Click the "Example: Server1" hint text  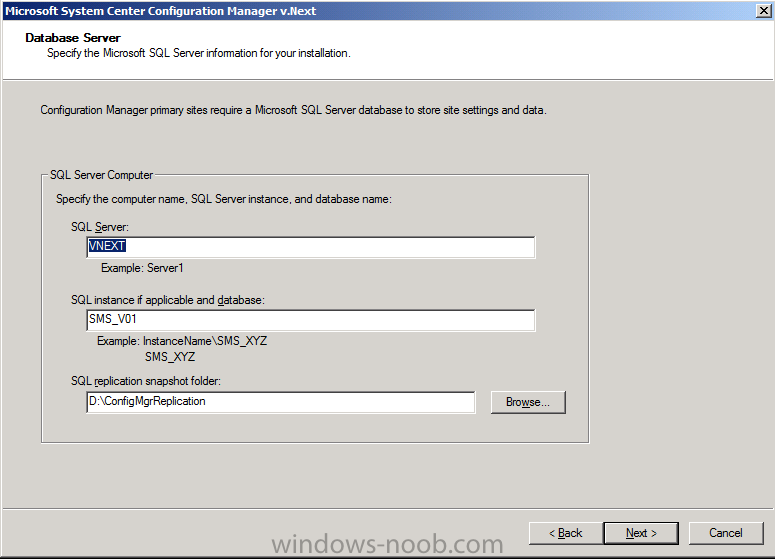(142, 268)
